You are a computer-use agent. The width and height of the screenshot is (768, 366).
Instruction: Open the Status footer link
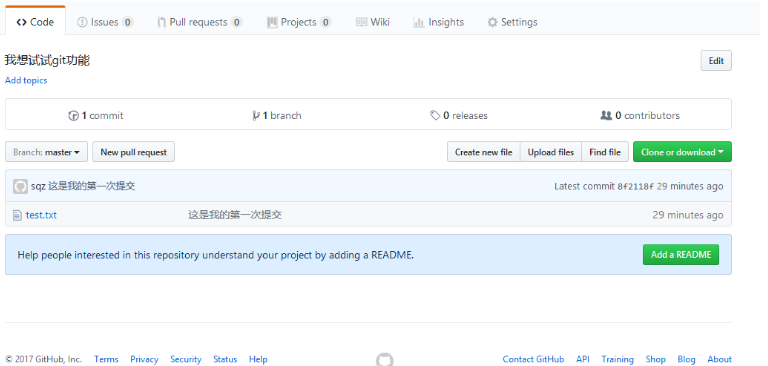[225, 359]
